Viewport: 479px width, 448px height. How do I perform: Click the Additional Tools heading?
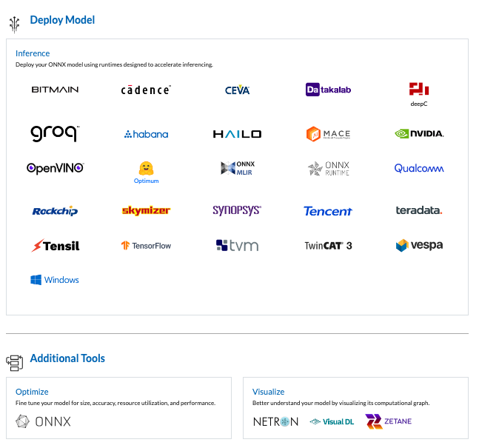point(67,358)
